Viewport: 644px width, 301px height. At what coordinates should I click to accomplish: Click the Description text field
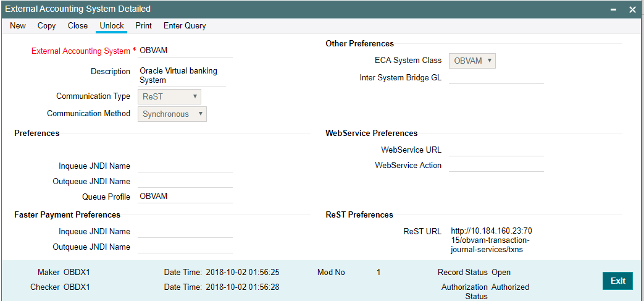pos(182,75)
